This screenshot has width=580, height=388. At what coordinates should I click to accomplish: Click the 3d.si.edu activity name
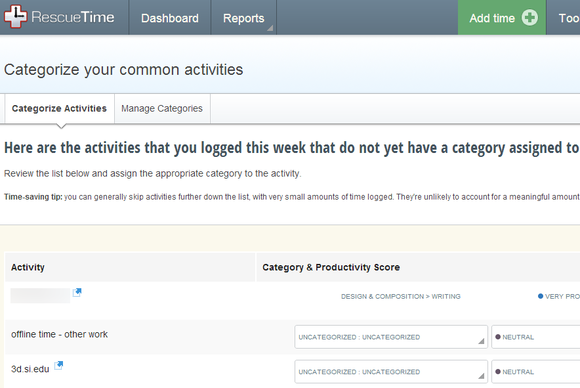(30, 369)
